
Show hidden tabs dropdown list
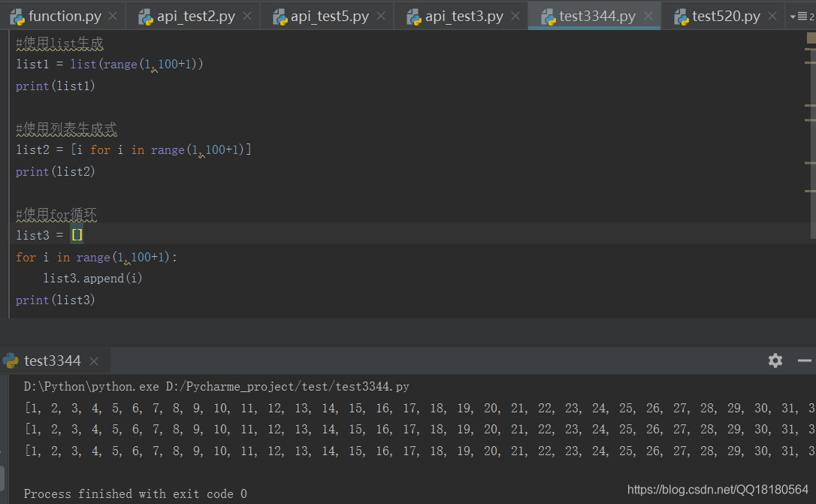[802, 17]
